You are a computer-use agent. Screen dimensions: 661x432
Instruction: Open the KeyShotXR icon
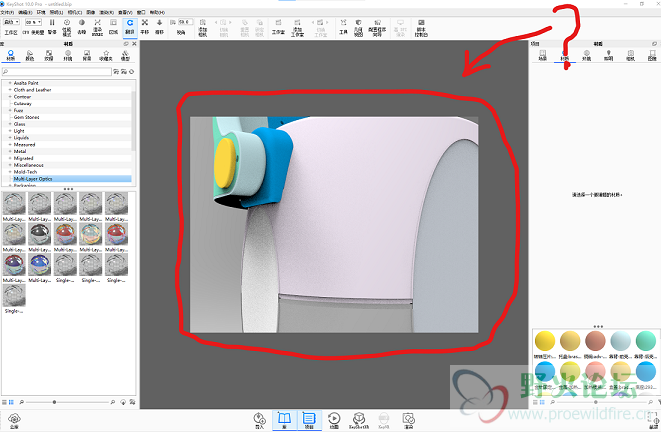tap(359, 420)
